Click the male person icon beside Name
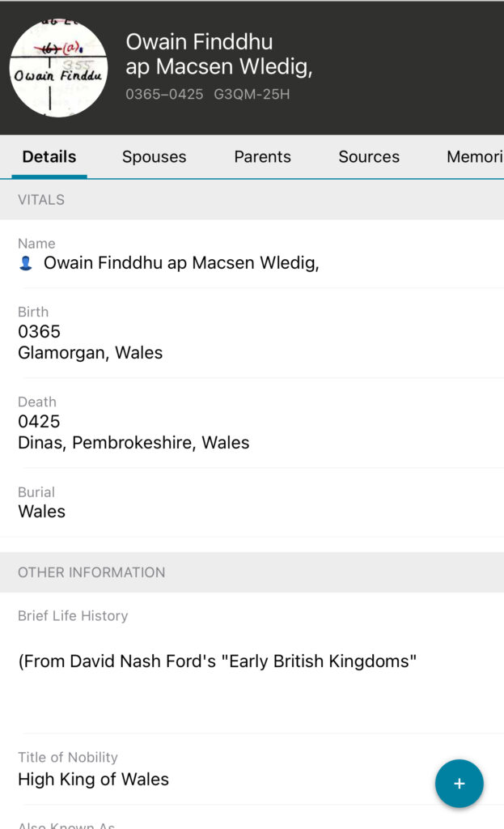 tap(26, 263)
